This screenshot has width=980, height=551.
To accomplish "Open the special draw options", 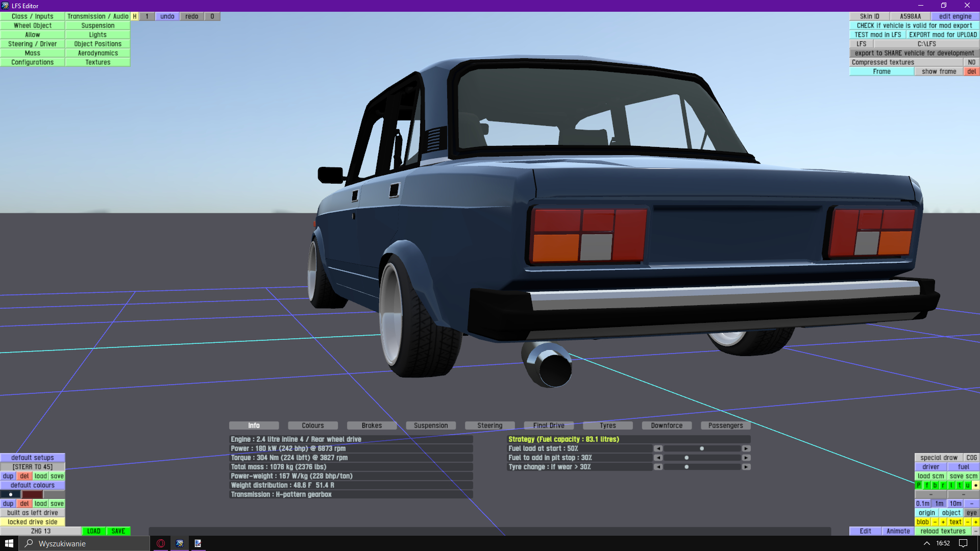I will [939, 458].
